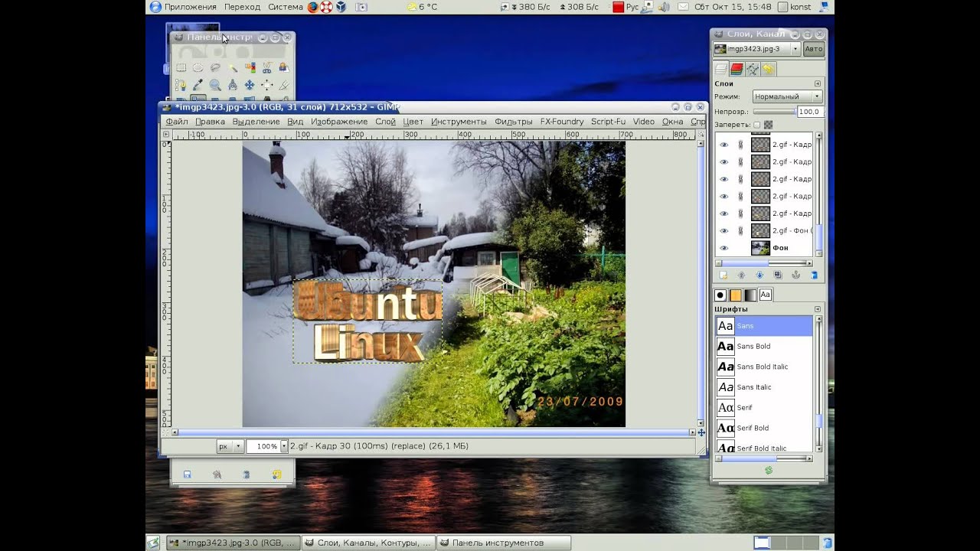Click the fonts list vertical scrollbar
980x551 pixels.
pyautogui.click(x=818, y=383)
